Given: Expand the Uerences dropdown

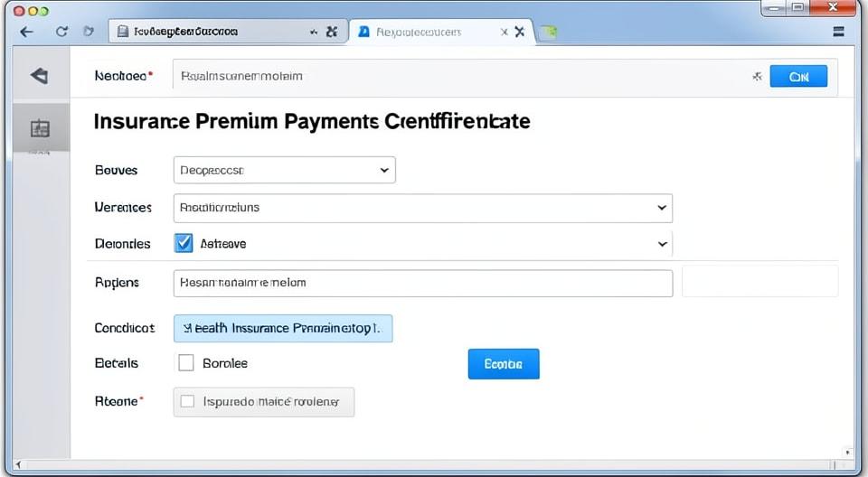Looking at the screenshot, I should 423,208.
